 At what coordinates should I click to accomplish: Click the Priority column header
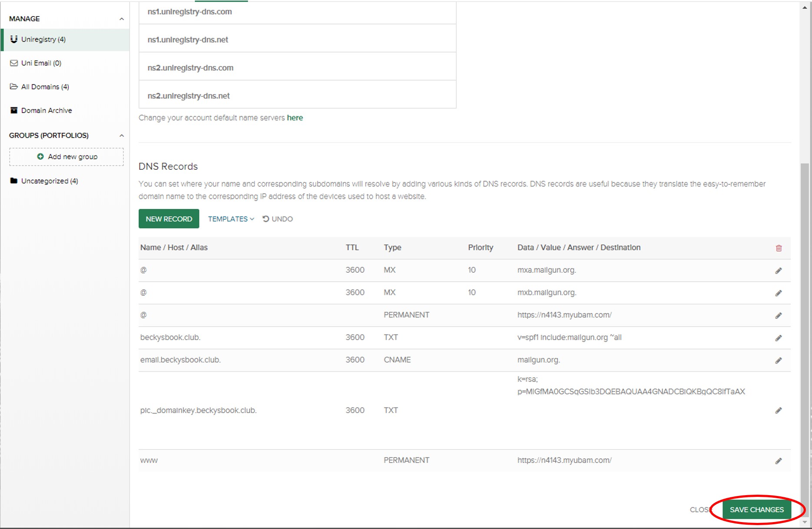click(480, 248)
